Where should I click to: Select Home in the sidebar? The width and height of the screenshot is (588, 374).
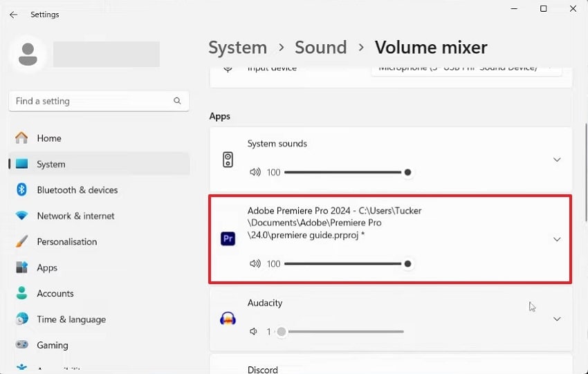(48, 138)
